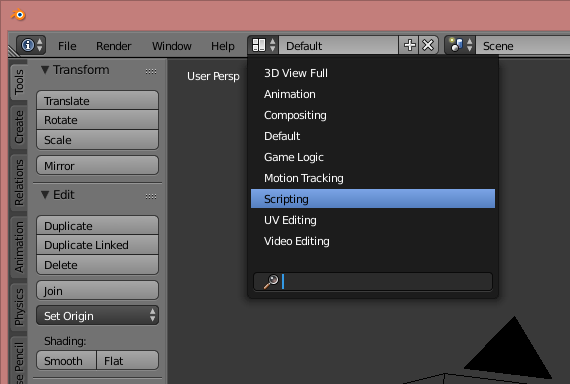Select the Animation layout
Image resolution: width=570 pixels, height=384 pixels.
click(x=373, y=94)
